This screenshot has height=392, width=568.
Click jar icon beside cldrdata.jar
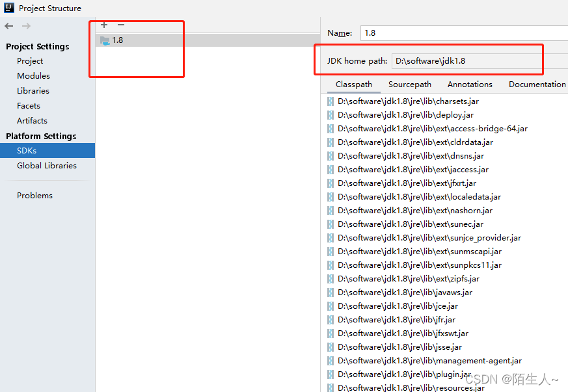[331, 142]
